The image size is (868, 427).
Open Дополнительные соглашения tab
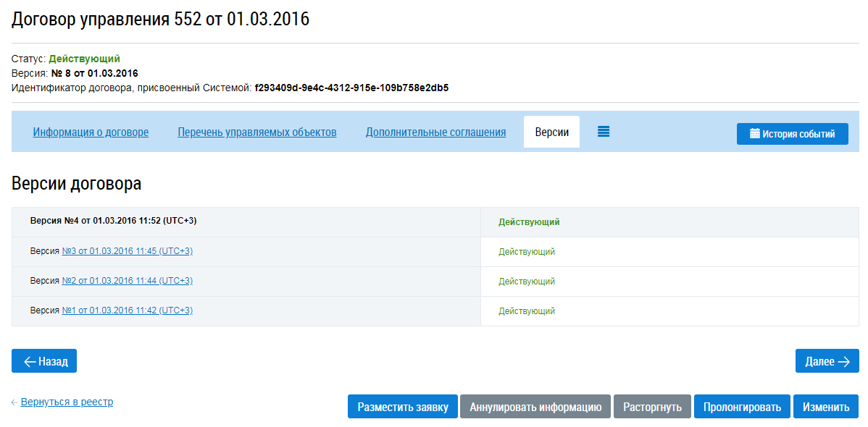(x=435, y=132)
